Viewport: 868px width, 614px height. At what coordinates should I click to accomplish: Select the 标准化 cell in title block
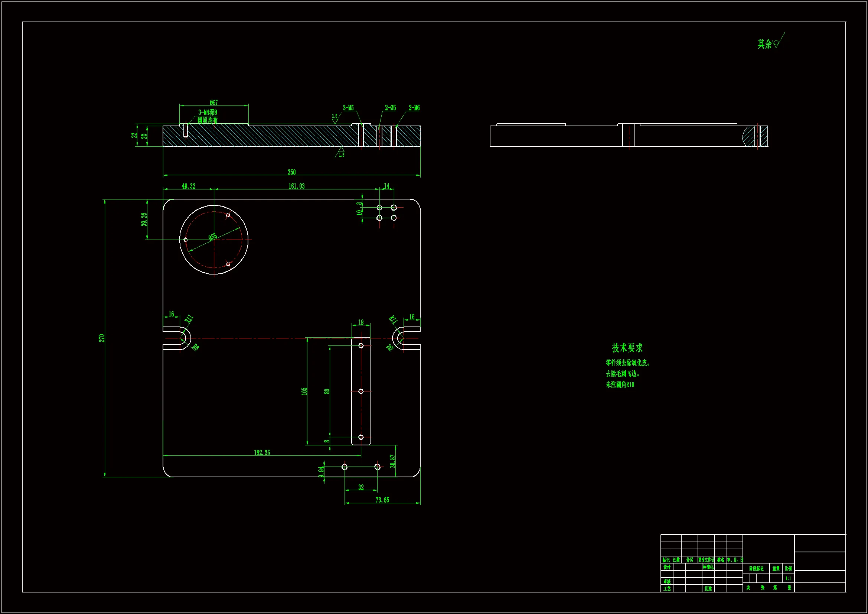pyautogui.click(x=708, y=567)
